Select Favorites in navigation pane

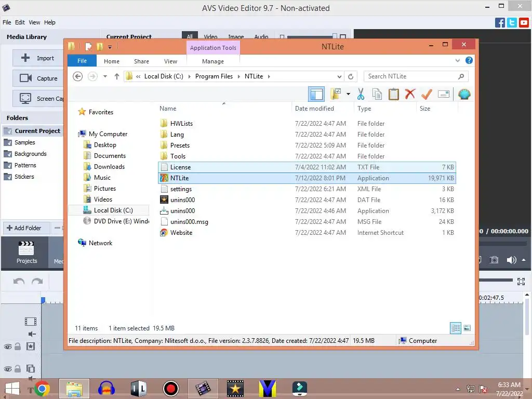coord(101,112)
